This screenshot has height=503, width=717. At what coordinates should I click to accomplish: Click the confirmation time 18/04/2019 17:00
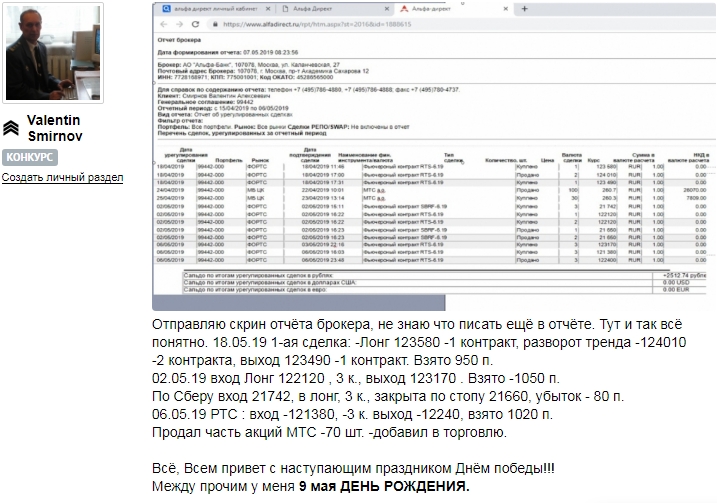click(323, 175)
